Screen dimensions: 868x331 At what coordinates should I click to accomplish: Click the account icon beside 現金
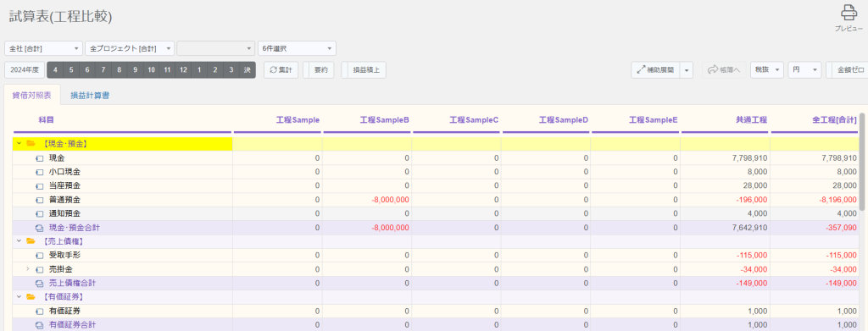[x=39, y=158]
